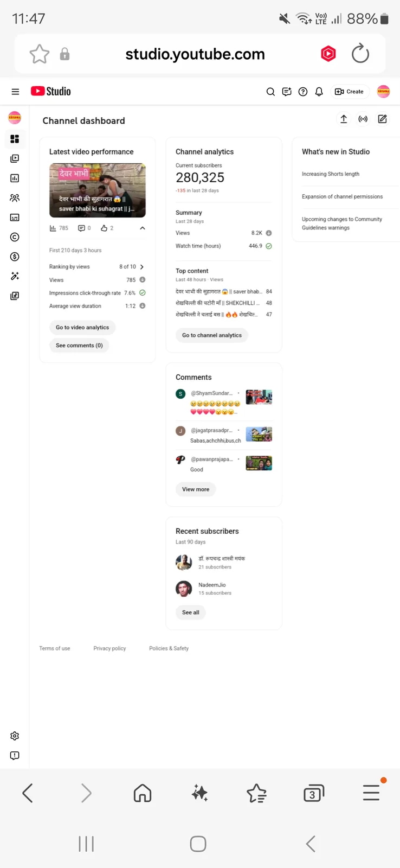Open the @jagatprasadpr comment video thumbnail

click(x=259, y=434)
